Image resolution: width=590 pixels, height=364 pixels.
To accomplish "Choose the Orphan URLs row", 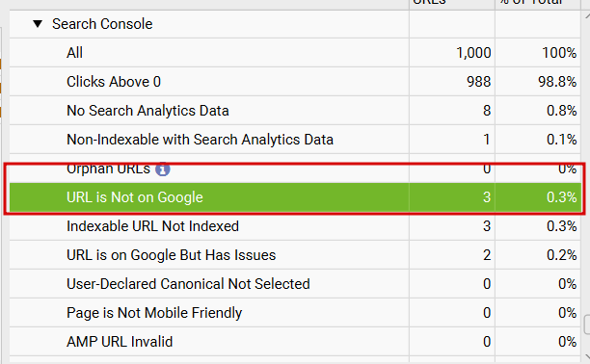I will (295, 169).
